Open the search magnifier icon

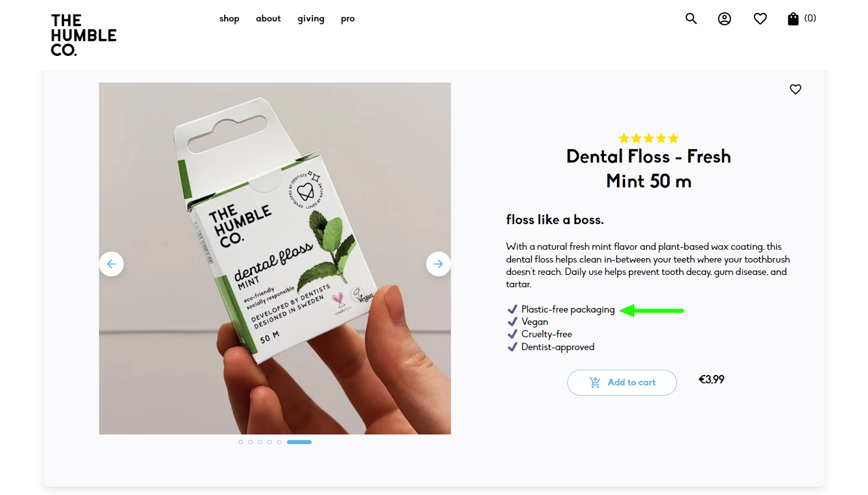click(x=691, y=18)
